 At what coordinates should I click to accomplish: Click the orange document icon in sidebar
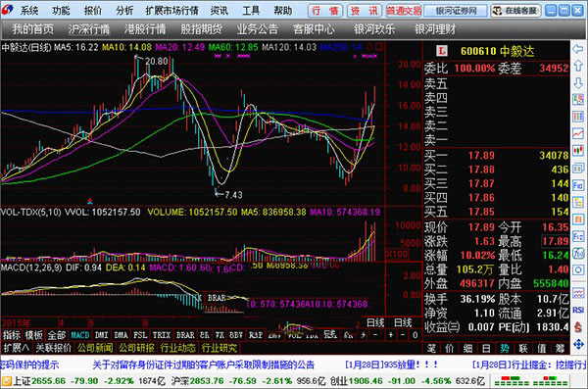coord(578,219)
